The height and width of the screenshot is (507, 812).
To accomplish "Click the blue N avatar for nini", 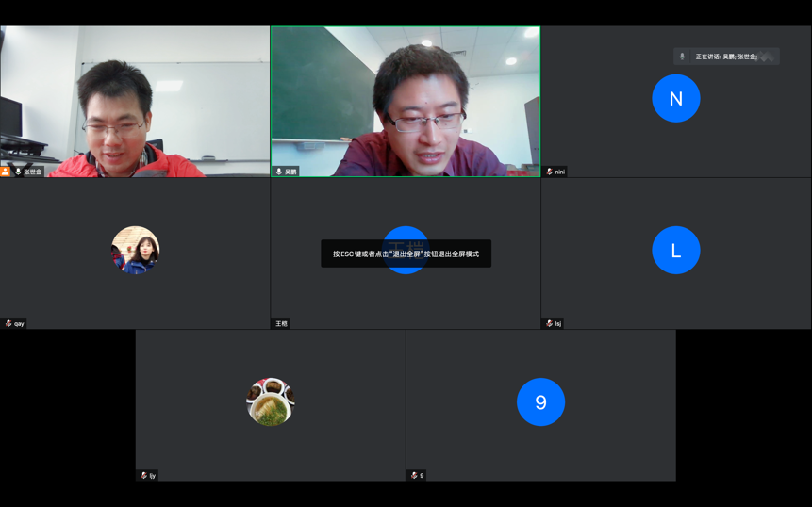I will coord(675,99).
